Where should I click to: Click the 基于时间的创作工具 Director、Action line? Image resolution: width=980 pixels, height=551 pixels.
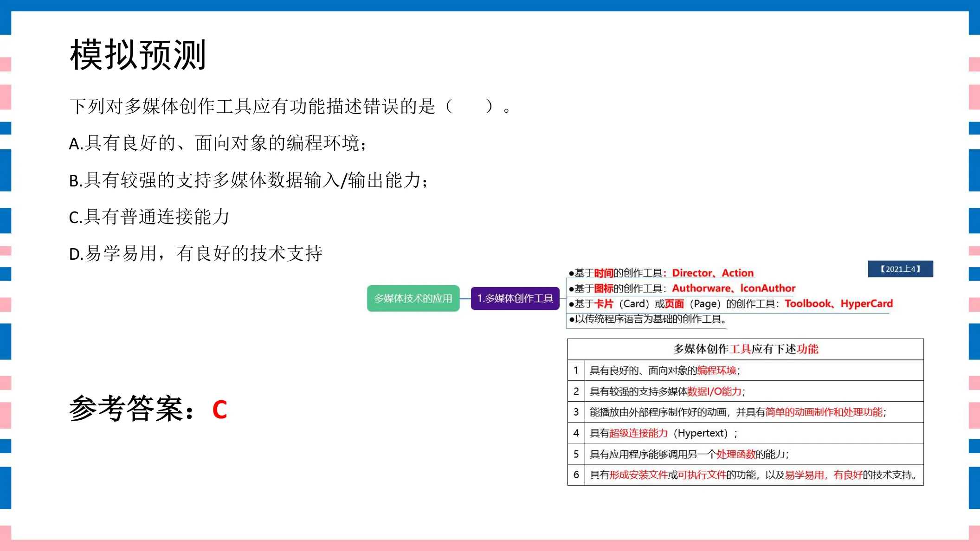pyautogui.click(x=661, y=273)
